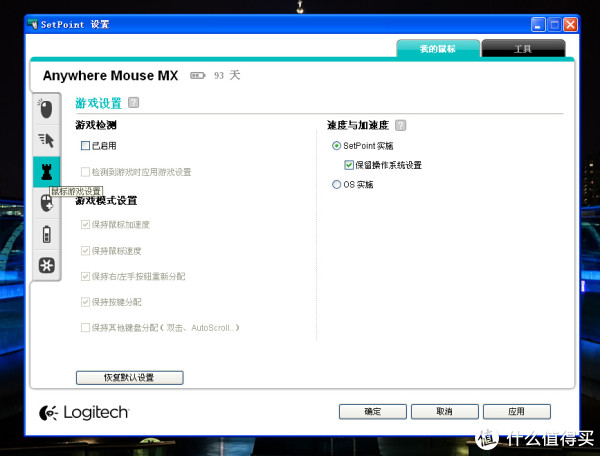Click the 恢复默认设置 button
Viewport: 600px width, 456px height.
pos(129,378)
